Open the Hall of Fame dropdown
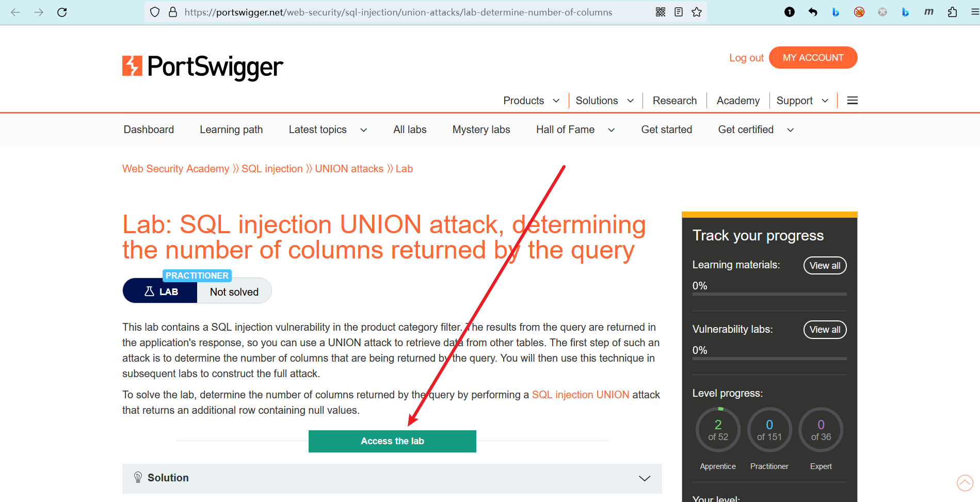This screenshot has width=980, height=502. pos(575,129)
